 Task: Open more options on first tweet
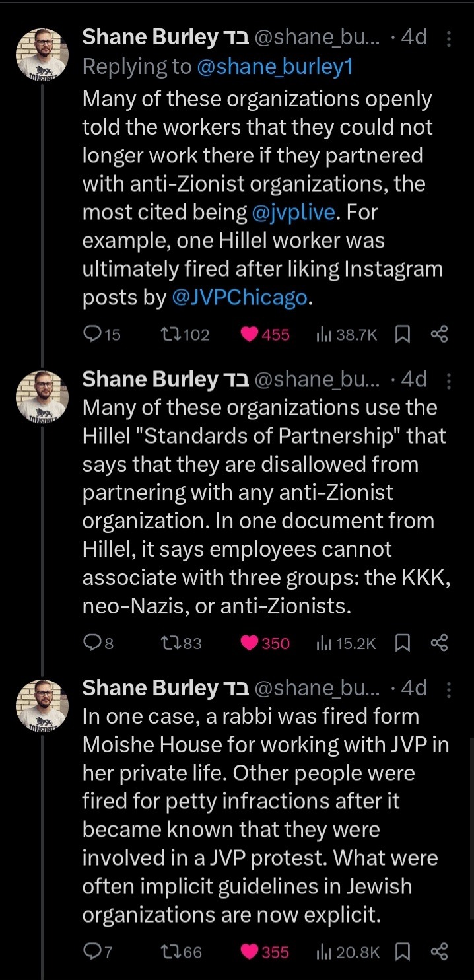tap(450, 39)
